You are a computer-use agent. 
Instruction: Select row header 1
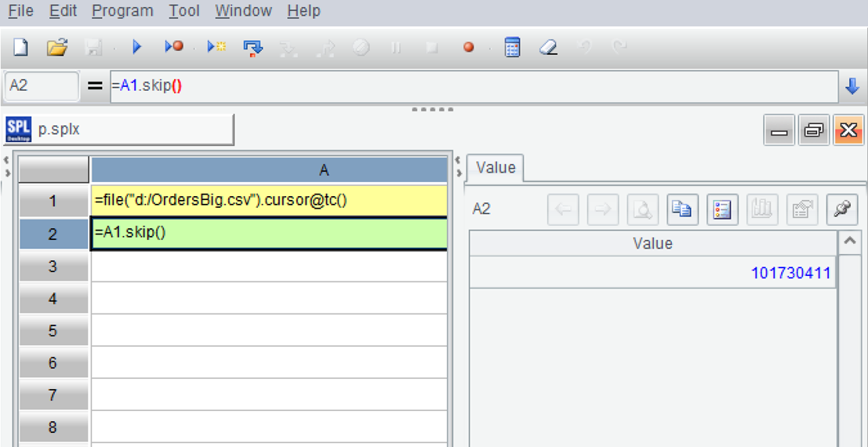coord(53,202)
